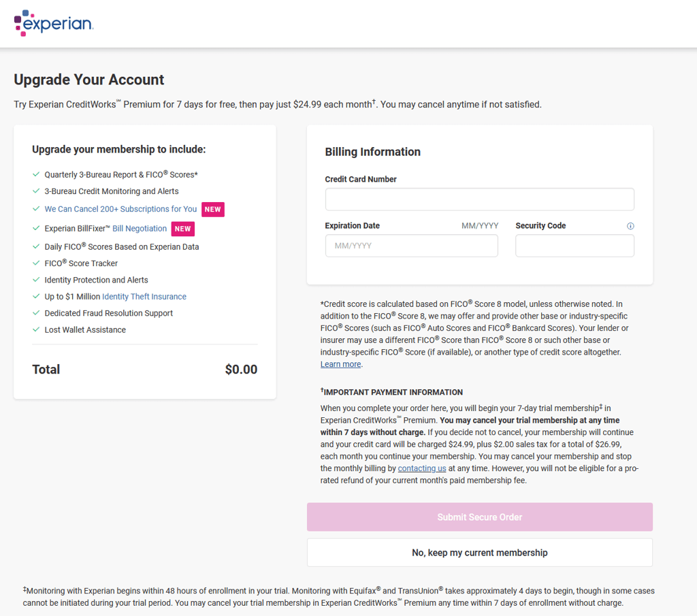Click checkmark beside Daily FICO Scores
697x616 pixels.
pyautogui.click(x=37, y=246)
